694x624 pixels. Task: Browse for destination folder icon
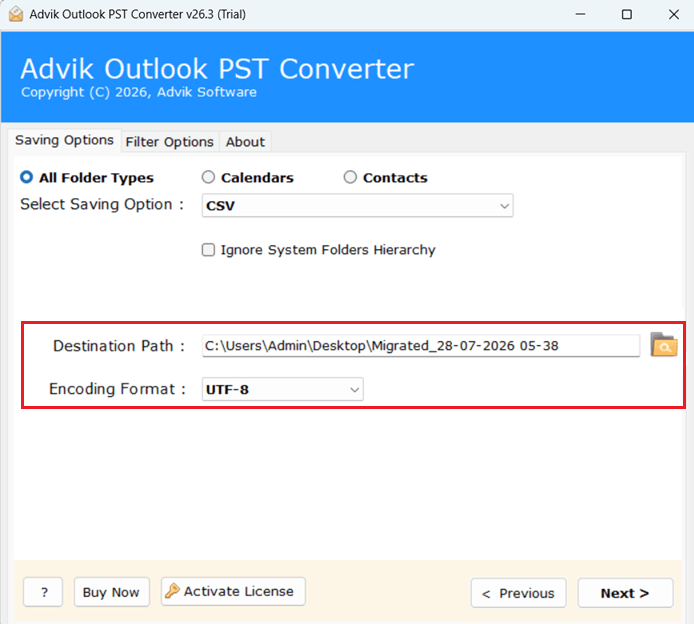point(663,345)
